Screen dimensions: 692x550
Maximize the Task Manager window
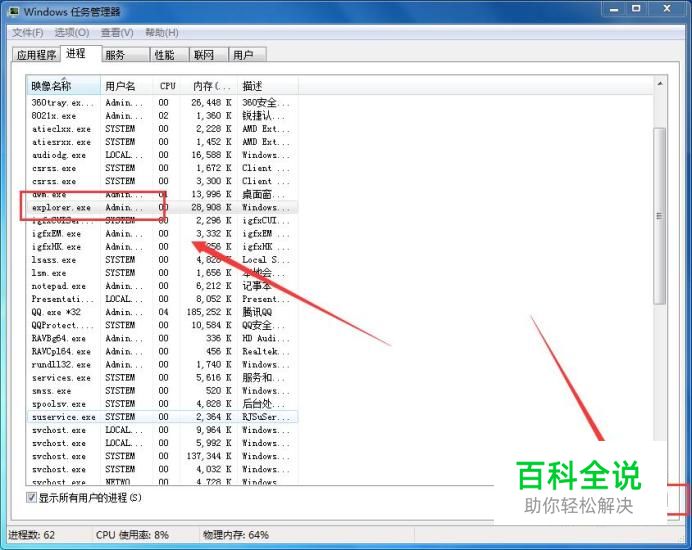point(636,9)
